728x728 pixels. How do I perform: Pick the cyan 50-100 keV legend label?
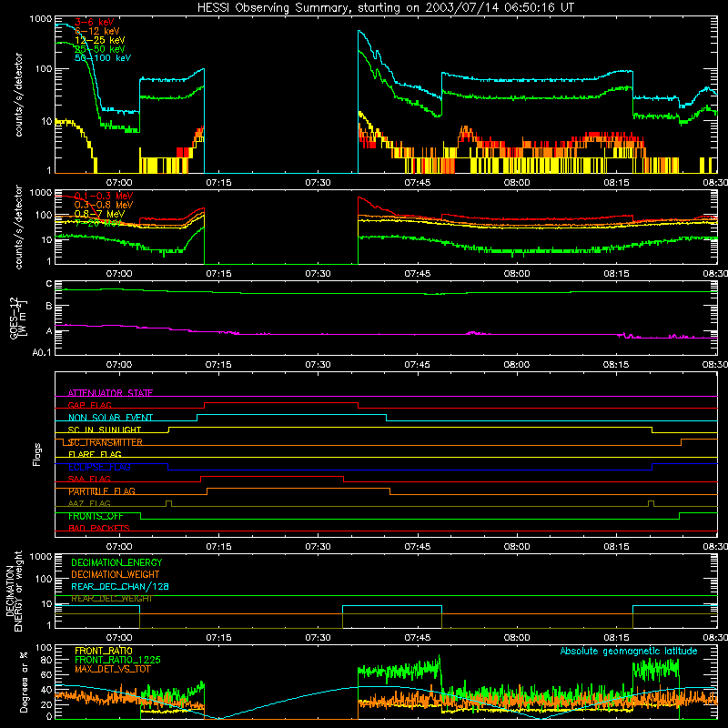click(103, 58)
